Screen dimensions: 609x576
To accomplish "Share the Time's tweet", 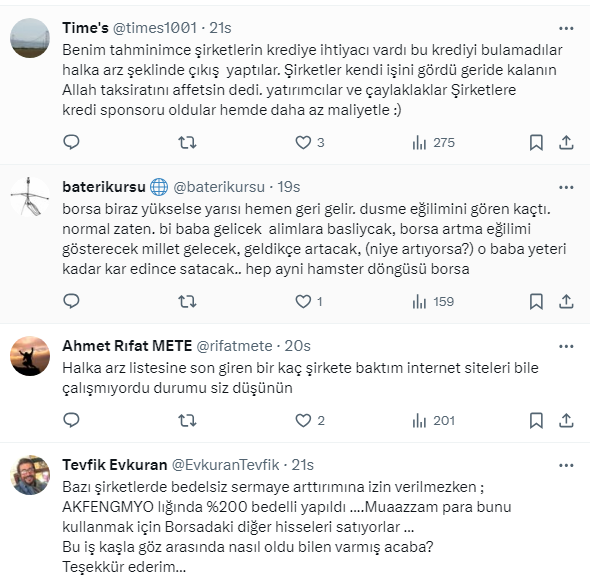I will coord(566,143).
